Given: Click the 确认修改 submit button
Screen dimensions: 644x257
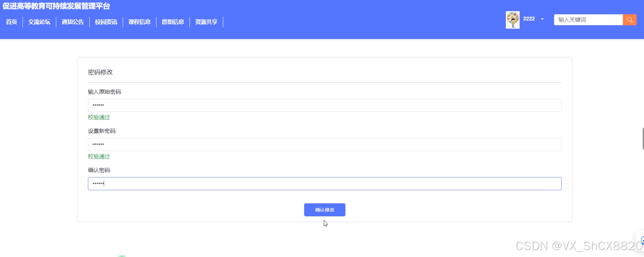Looking at the screenshot, I should point(324,210).
